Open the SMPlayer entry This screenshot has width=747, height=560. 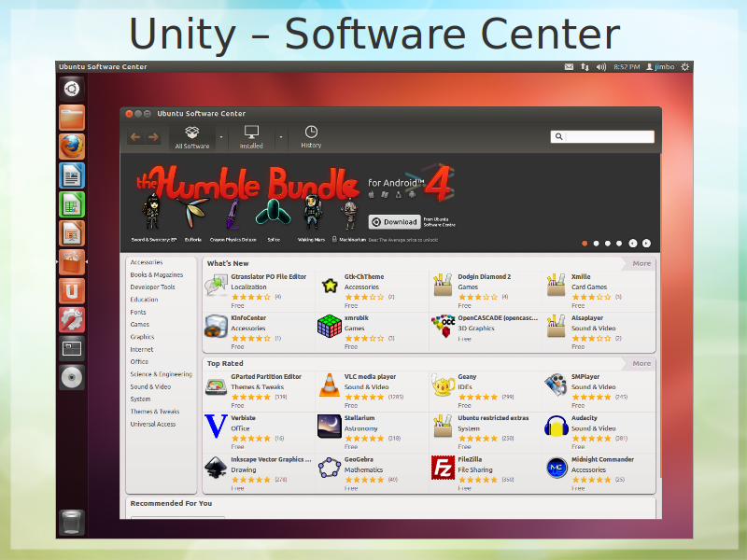pyautogui.click(x=599, y=391)
